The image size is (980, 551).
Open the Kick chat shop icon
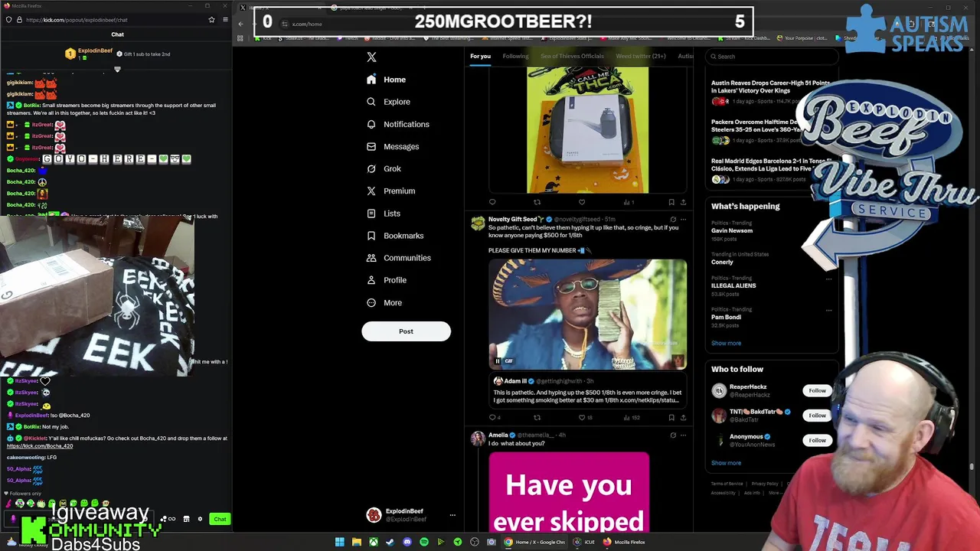tap(186, 519)
